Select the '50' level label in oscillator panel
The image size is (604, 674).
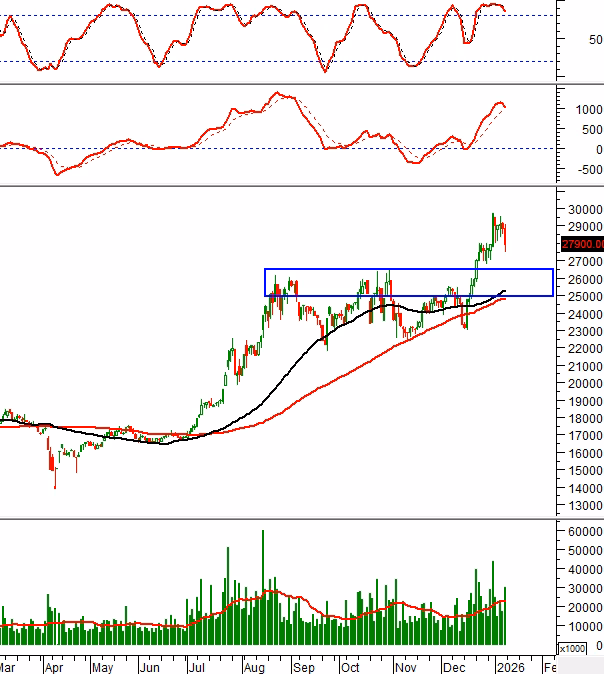point(595,40)
